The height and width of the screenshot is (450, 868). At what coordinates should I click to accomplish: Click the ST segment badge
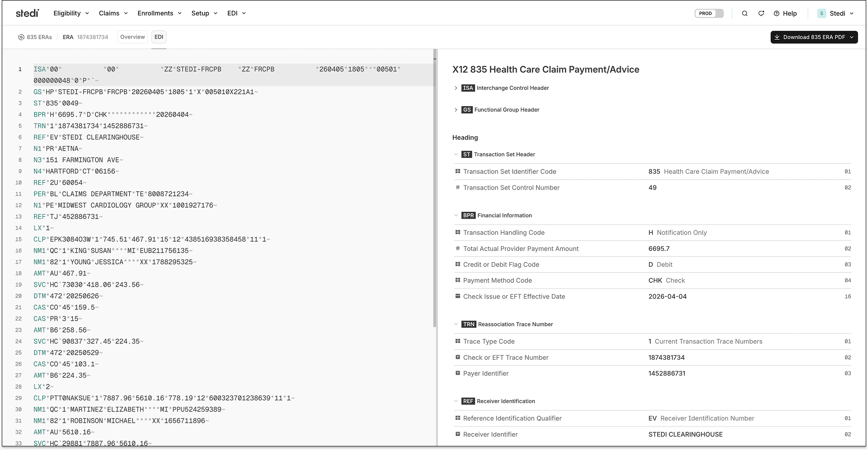(466, 154)
